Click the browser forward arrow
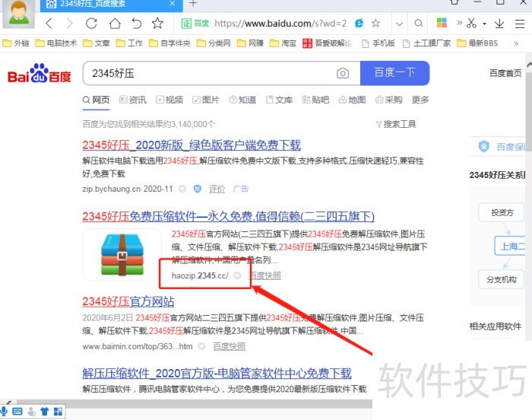The height and width of the screenshot is (420, 532). coord(70,24)
